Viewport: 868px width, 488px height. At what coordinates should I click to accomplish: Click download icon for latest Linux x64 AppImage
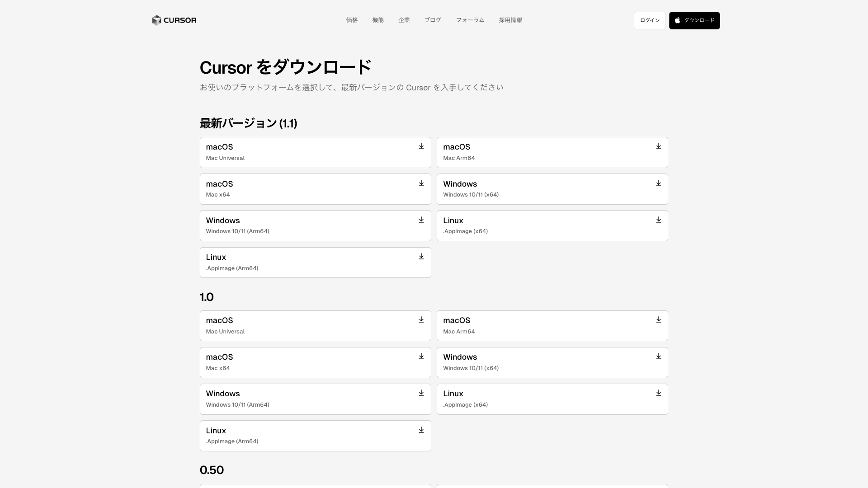tap(659, 220)
